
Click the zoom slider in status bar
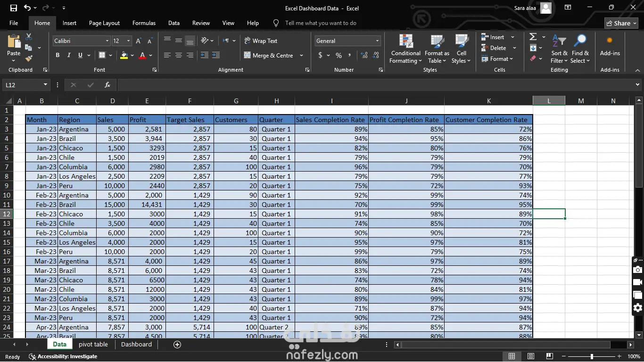[x=592, y=357]
